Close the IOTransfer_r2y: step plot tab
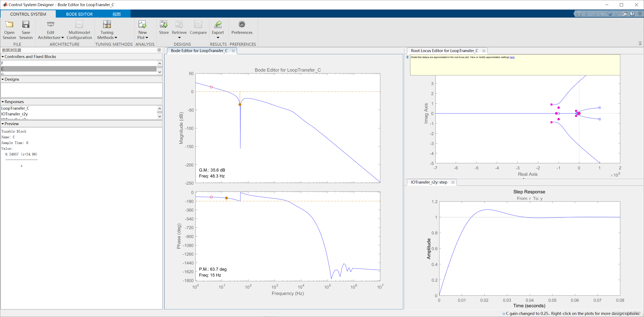The height and width of the screenshot is (317, 644). coord(453,182)
